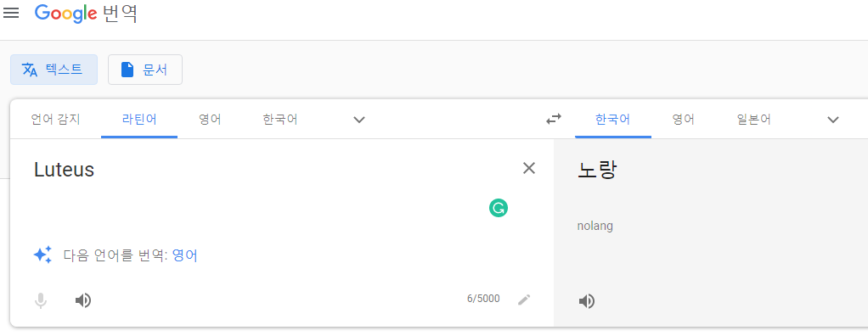Swap source and target languages
This screenshot has height=336, width=868.
click(x=554, y=119)
